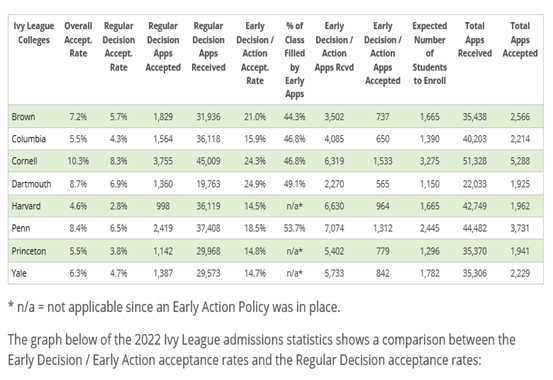The image size is (553, 380).
Task: Click Princeton's n/a* early apps cell
Action: 294,251
